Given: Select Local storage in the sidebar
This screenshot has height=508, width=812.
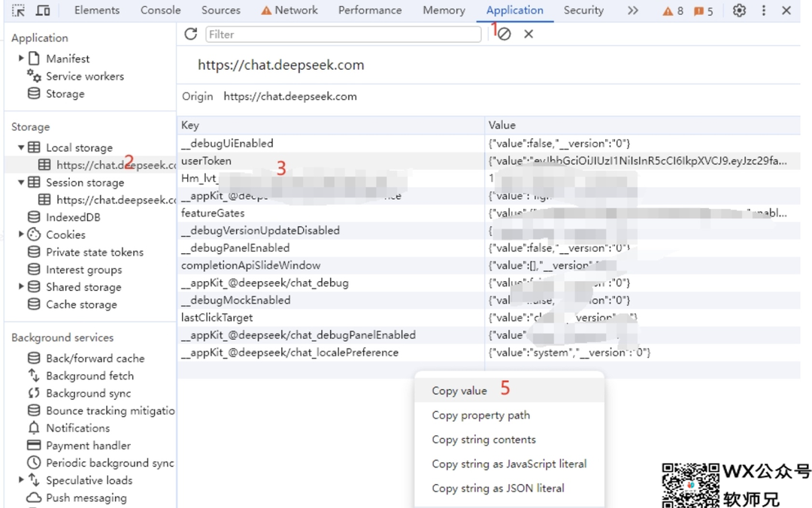Looking at the screenshot, I should tap(79, 147).
